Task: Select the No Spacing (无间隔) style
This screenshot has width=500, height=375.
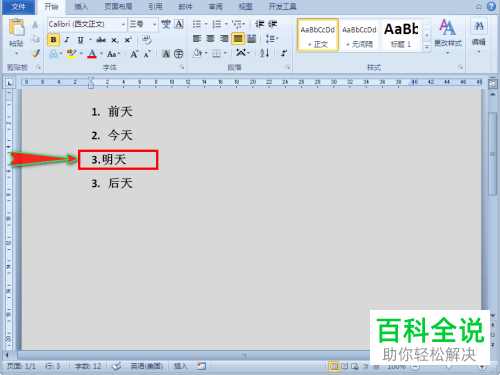Action: coord(359,35)
